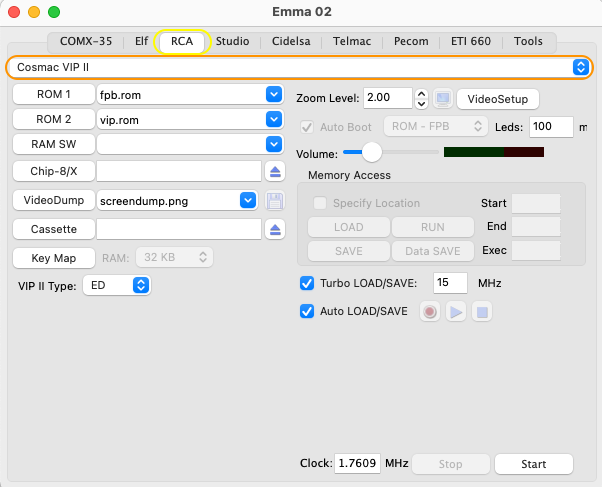Increase Zoom Level with up arrow
Viewport: 602px width, 487px height.
[421, 94]
